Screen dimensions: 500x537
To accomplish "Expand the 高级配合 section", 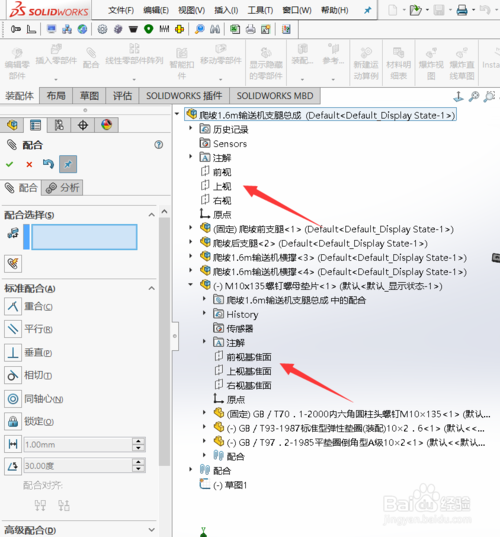I will point(151,530).
